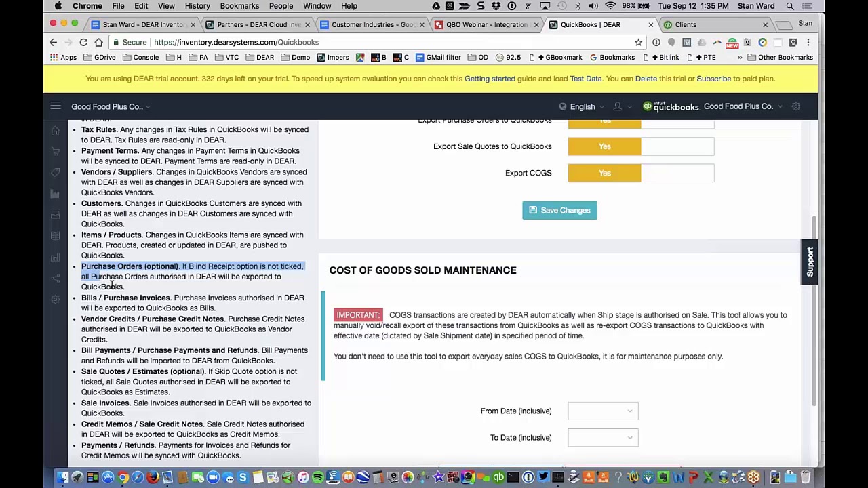This screenshot has height=488, width=868.
Task: Open the Dropbox menu bar icon
Action: point(496,6)
